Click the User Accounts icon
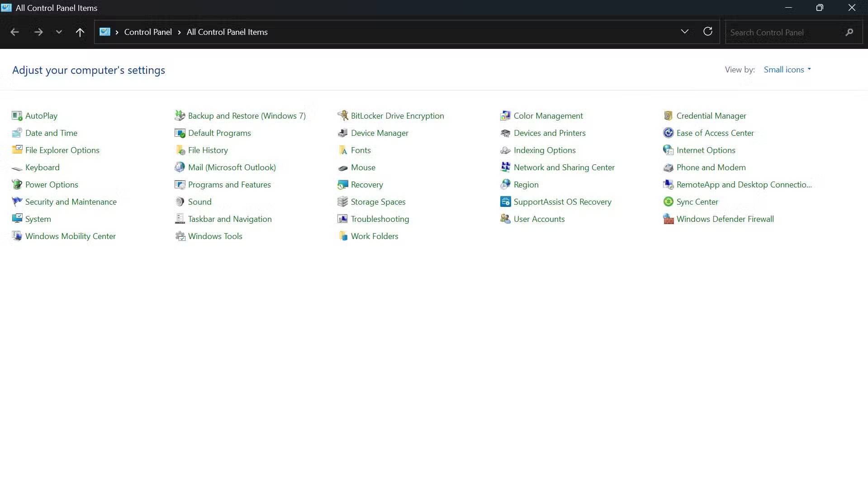Image resolution: width=868 pixels, height=503 pixels. point(505,219)
